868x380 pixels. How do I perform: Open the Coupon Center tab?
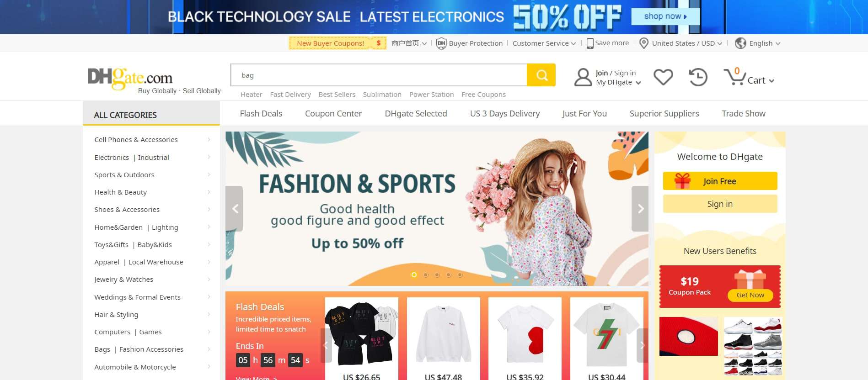coord(333,113)
